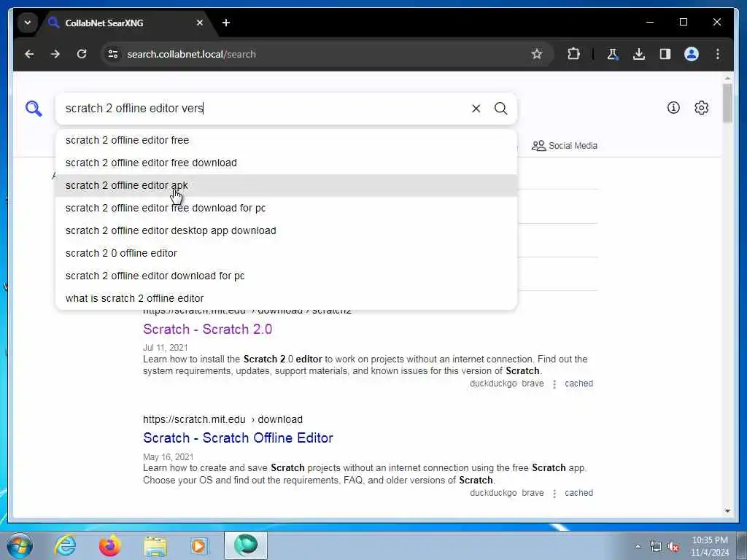The height and width of the screenshot is (560, 747).
Task: Expand the tab search dropdown
Action: (x=28, y=23)
